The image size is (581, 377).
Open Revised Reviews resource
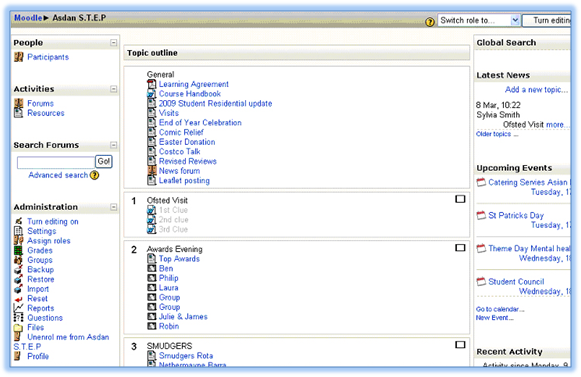point(187,161)
